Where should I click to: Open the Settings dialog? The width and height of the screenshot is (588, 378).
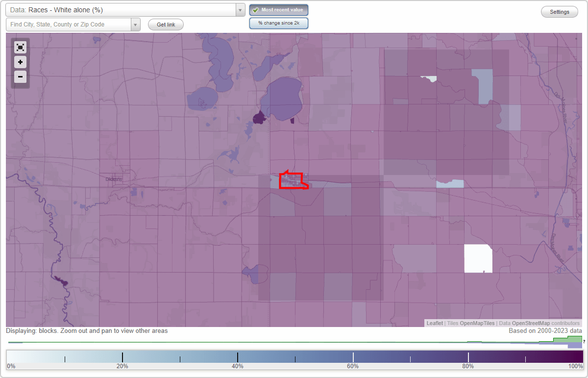(559, 11)
